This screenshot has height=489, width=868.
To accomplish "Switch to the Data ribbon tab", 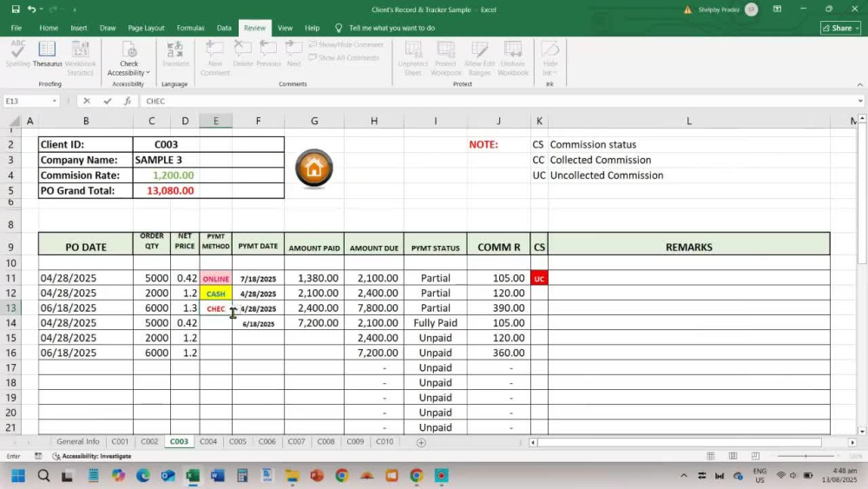I will [224, 28].
